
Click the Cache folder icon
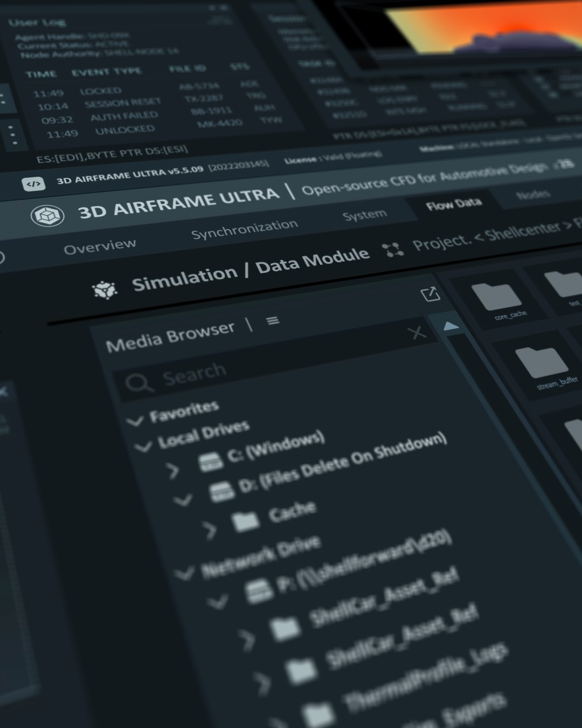(246, 521)
